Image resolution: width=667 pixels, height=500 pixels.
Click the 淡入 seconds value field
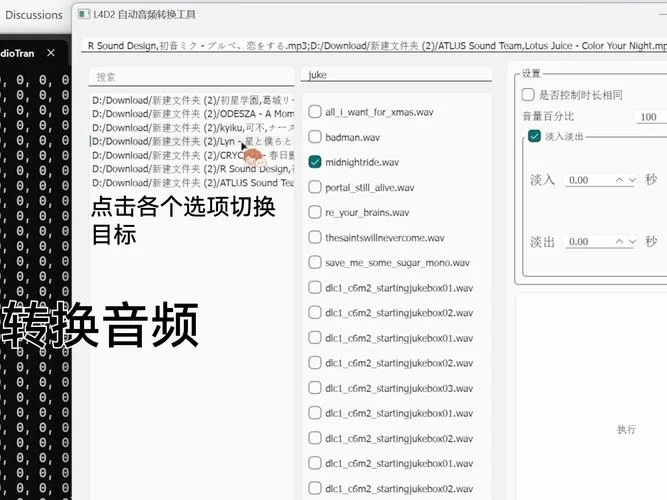pos(588,180)
